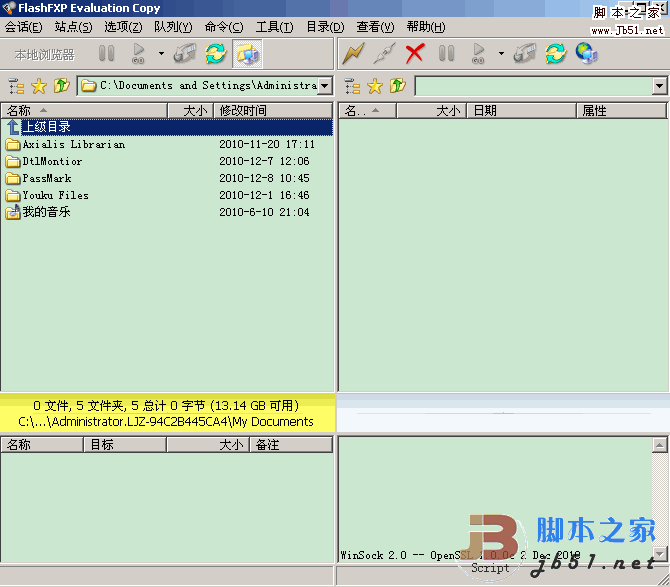Click the left pane Go transfer queue icon
Screen dimensions: 670x587
tap(138, 54)
